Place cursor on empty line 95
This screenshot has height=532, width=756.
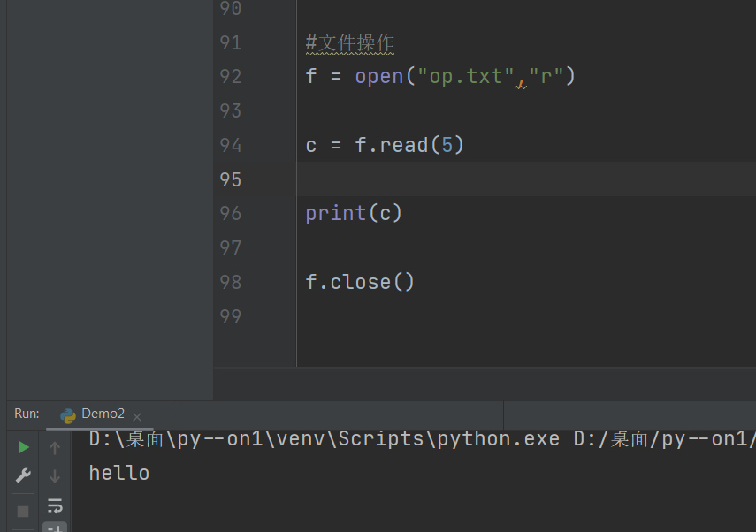[442, 179]
